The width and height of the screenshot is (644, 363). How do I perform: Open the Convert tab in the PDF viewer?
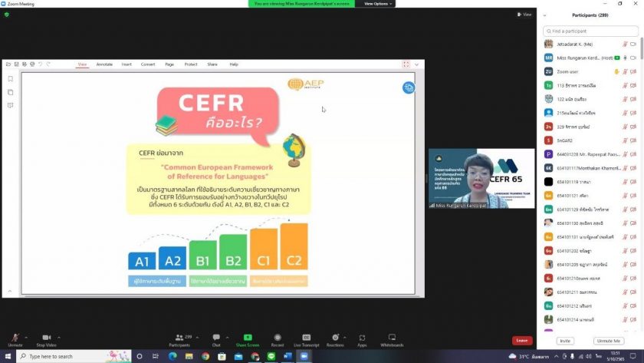[x=147, y=64]
